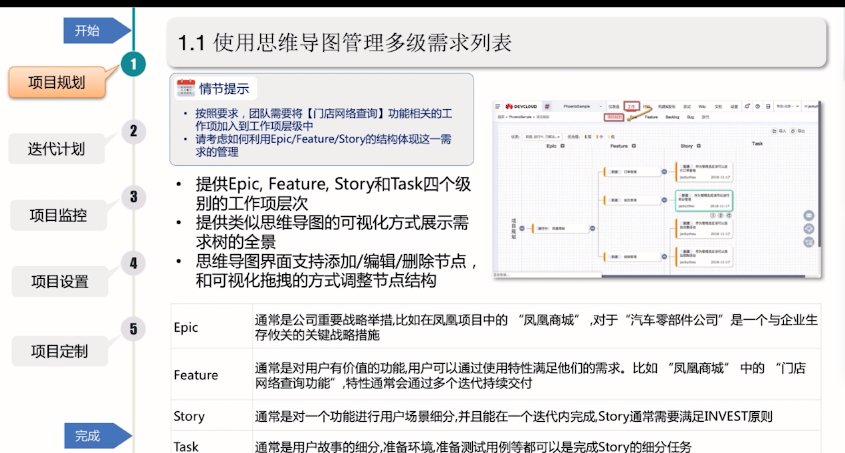845x453 pixels.
Task: Click the 开始 arrow in the sidebar
Action: pos(96,30)
